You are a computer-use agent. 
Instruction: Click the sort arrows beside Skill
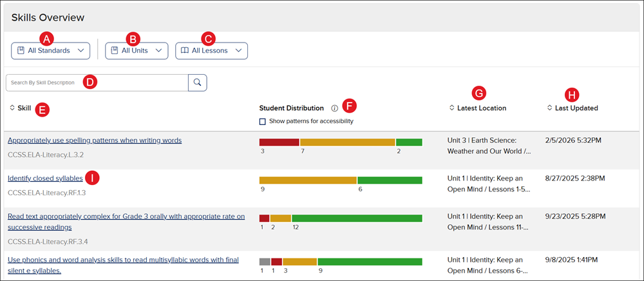12,108
